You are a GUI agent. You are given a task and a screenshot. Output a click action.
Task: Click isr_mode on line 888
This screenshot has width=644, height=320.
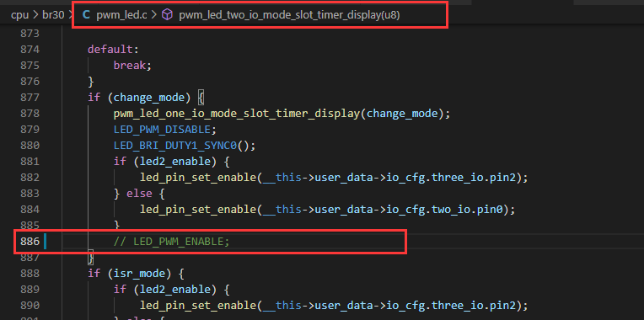[140, 273]
